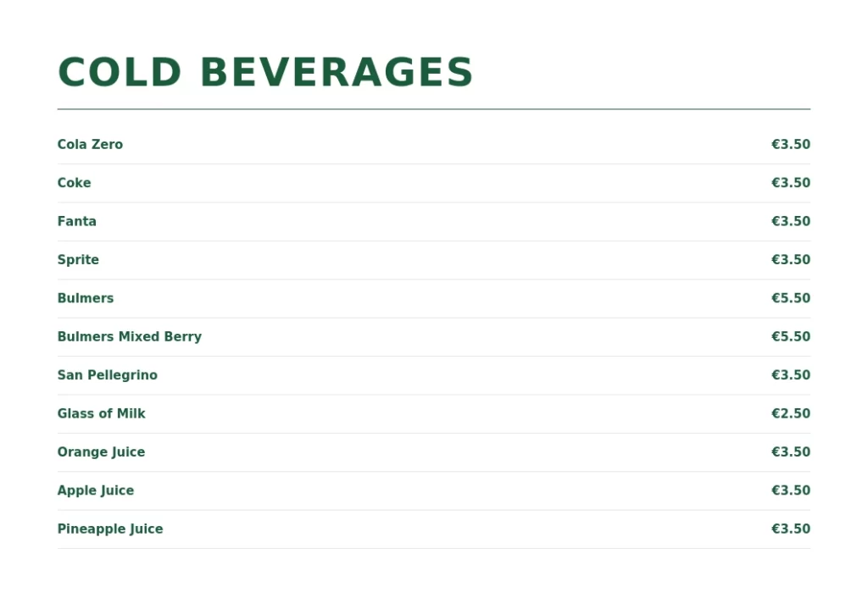868x598 pixels.
Task: Click the price in the Sprite row
Action: click(790, 260)
